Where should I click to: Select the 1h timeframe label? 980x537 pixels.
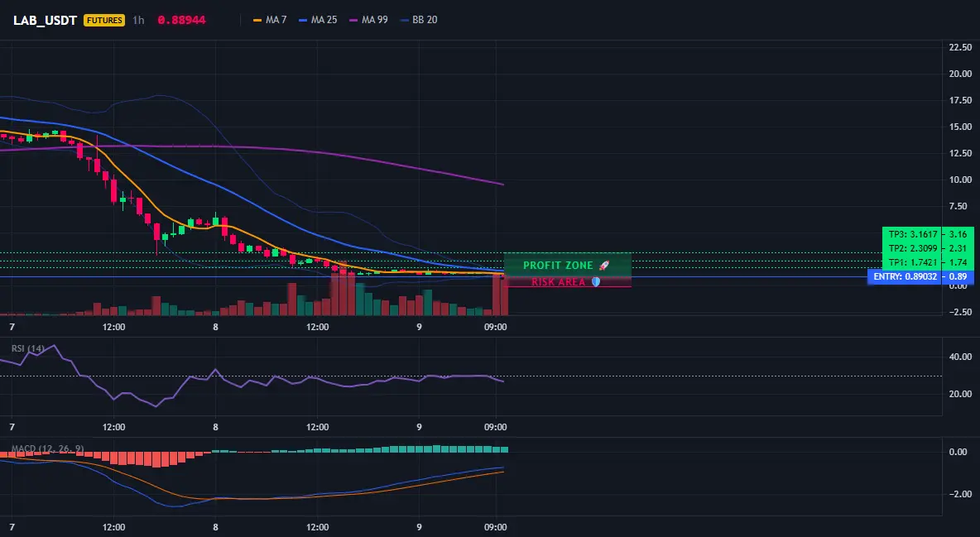click(x=138, y=20)
